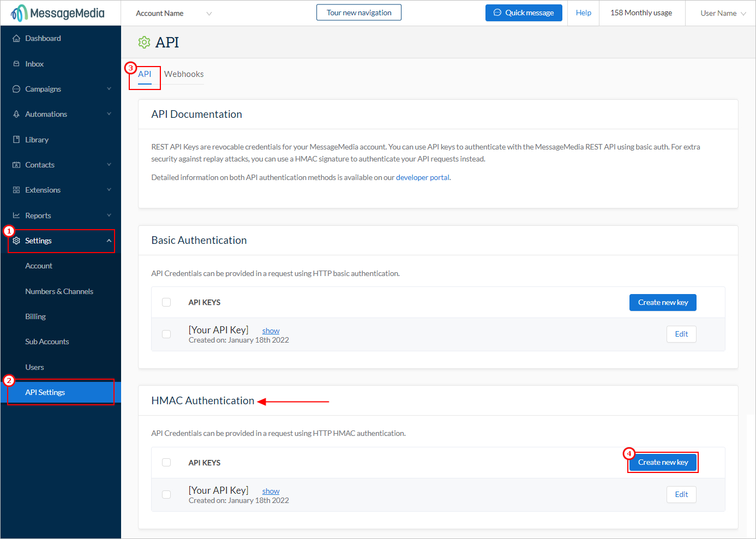Image resolution: width=756 pixels, height=539 pixels.
Task: Create new key under Basic Authentication
Action: pos(663,302)
